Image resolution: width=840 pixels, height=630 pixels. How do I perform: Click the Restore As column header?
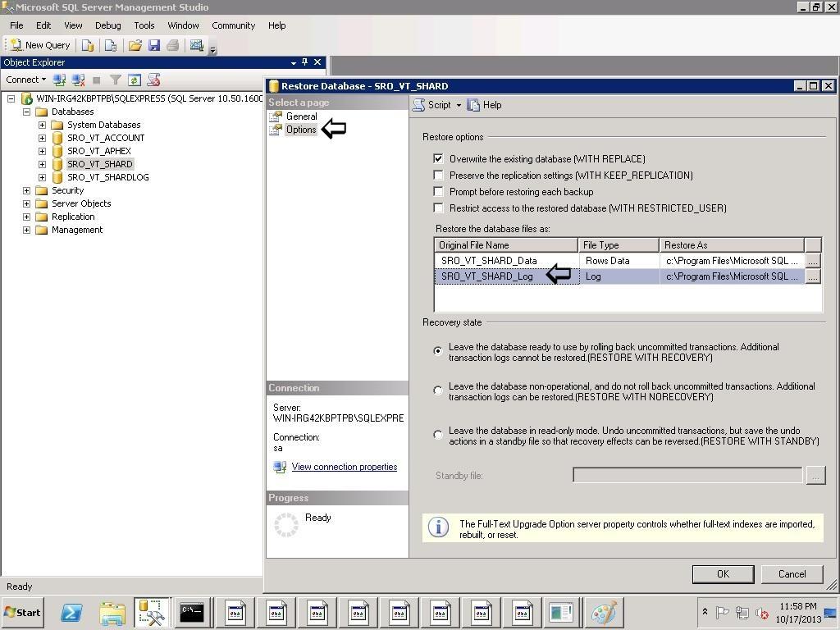tap(731, 245)
